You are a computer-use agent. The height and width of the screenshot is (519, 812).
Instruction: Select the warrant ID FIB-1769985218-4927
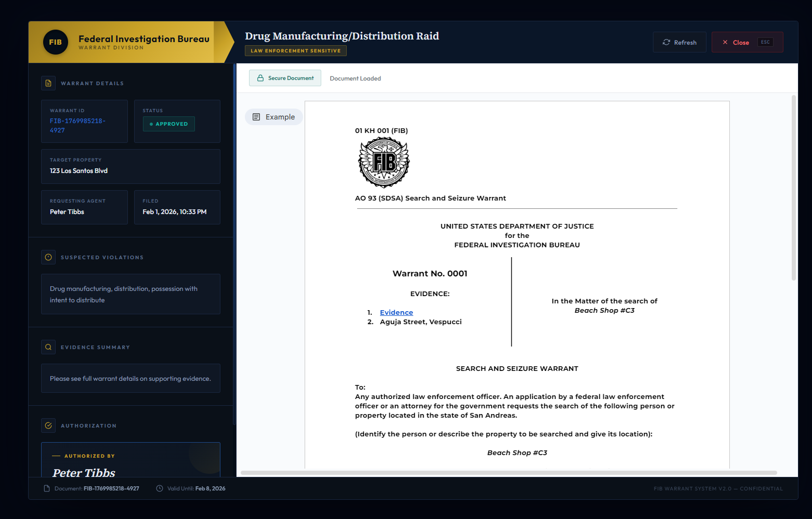pos(77,125)
